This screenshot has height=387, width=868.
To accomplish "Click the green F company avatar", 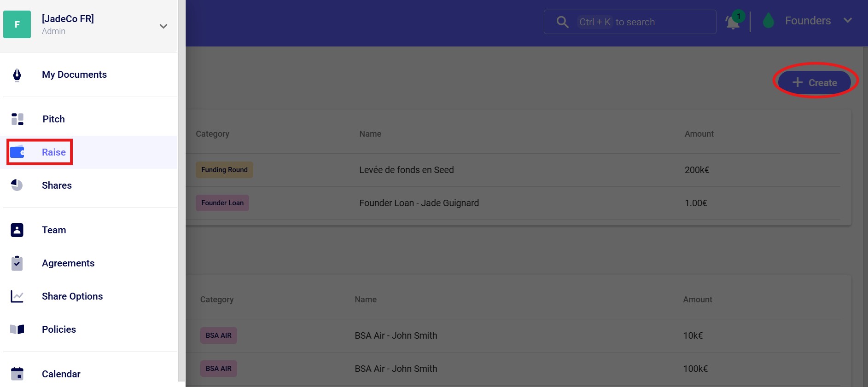I will [17, 24].
